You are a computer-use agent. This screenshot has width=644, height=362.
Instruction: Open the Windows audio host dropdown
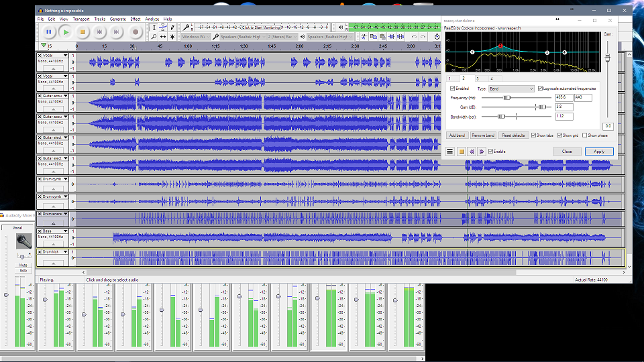coord(195,36)
